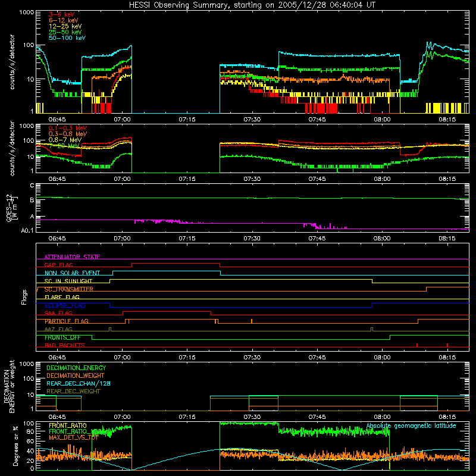Image resolution: width=476 pixels, height=476 pixels.
Task: Click the 'NON_SOLAR_EVENT' flag label
Action: pyautogui.click(x=72, y=273)
